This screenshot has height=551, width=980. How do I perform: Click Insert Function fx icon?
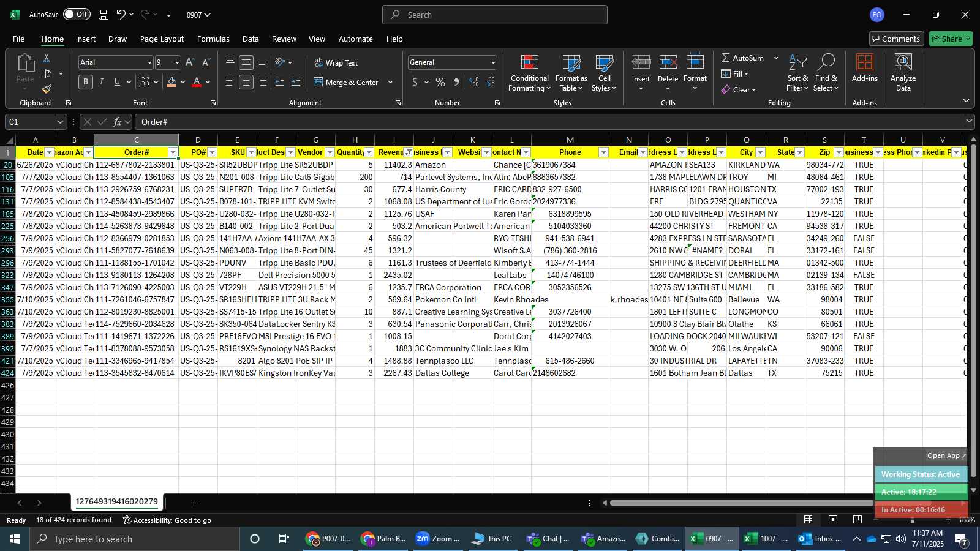coord(118,122)
